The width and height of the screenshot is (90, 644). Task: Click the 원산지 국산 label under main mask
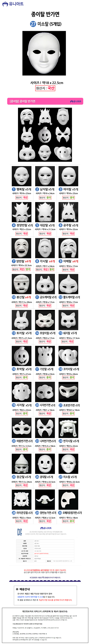point(45,88)
